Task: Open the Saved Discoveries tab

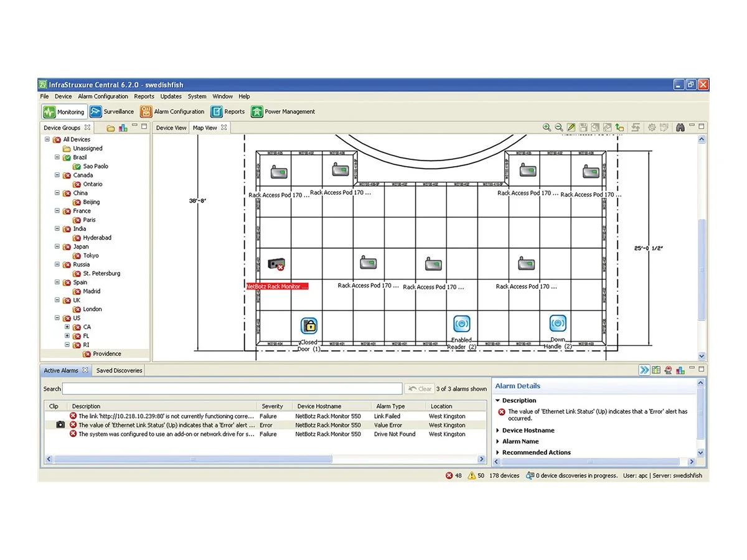Action: pyautogui.click(x=119, y=370)
